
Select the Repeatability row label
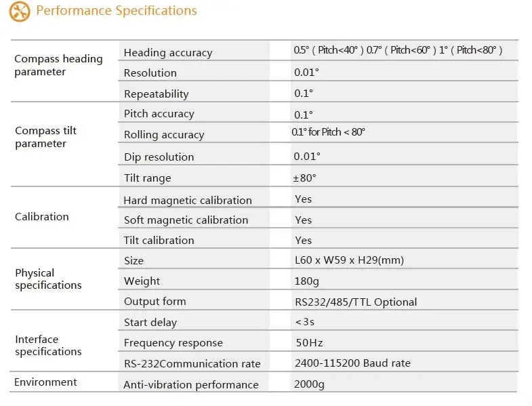coord(156,94)
